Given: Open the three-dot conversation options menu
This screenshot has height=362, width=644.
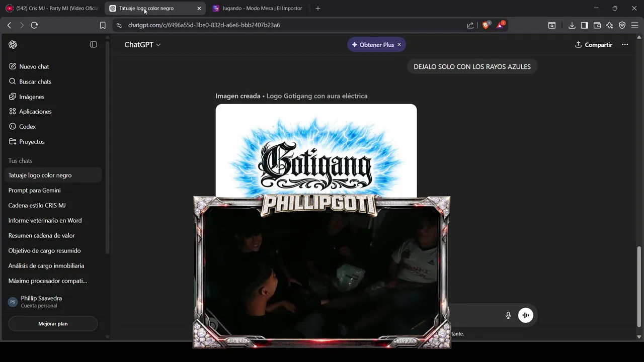Looking at the screenshot, I should pyautogui.click(x=625, y=45).
